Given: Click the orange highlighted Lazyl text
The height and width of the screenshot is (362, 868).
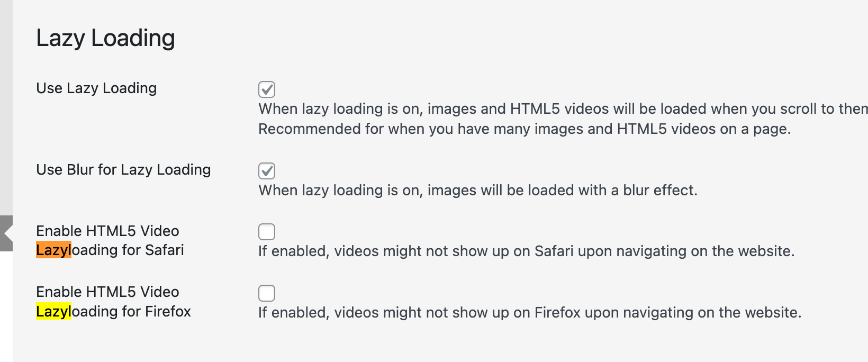Looking at the screenshot, I should 53,250.
